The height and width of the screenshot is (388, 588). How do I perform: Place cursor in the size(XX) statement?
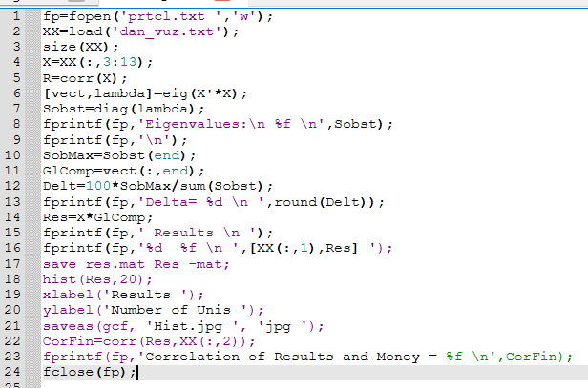point(78,48)
